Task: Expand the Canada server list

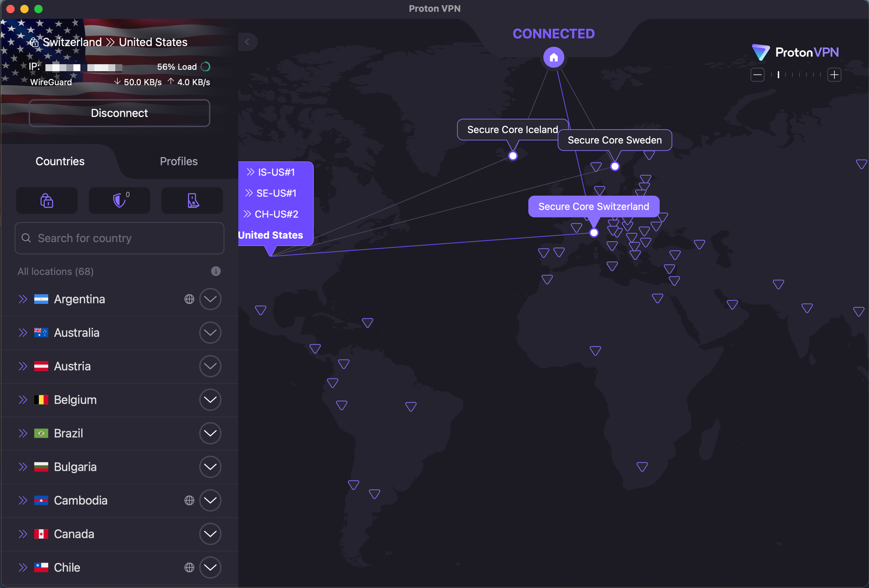Action: click(210, 534)
